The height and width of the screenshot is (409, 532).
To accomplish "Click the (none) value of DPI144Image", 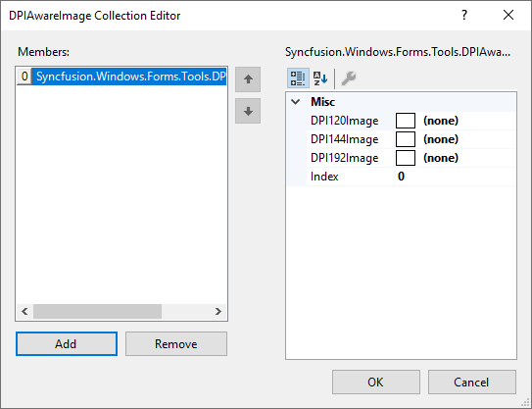I will click(x=441, y=139).
